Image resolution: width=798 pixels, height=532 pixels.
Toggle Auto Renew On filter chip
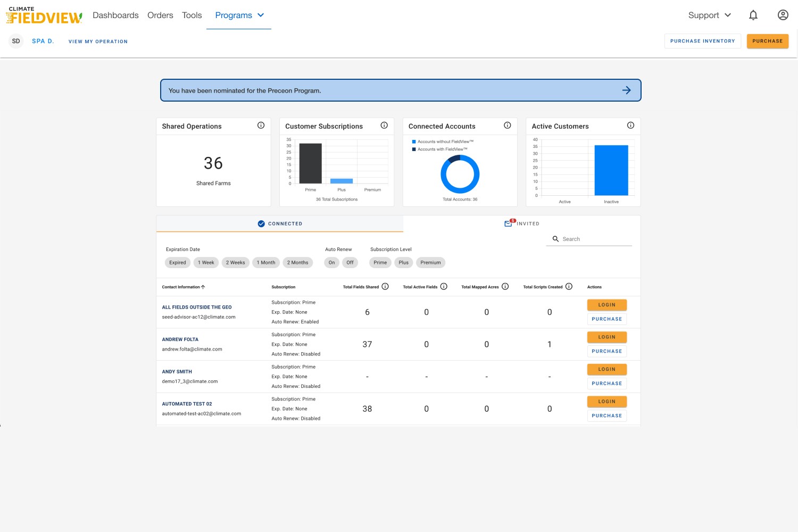click(332, 262)
